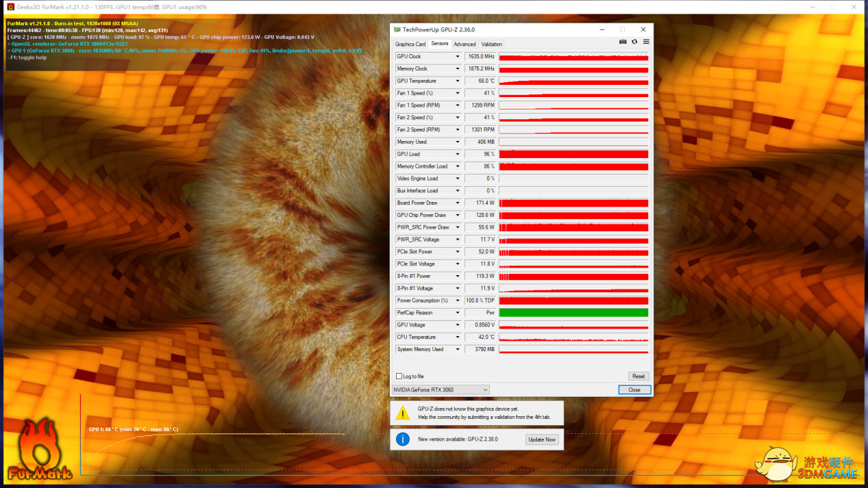This screenshot has width=868, height=488.
Task: Click the GPU Clock history graph
Action: click(573, 57)
